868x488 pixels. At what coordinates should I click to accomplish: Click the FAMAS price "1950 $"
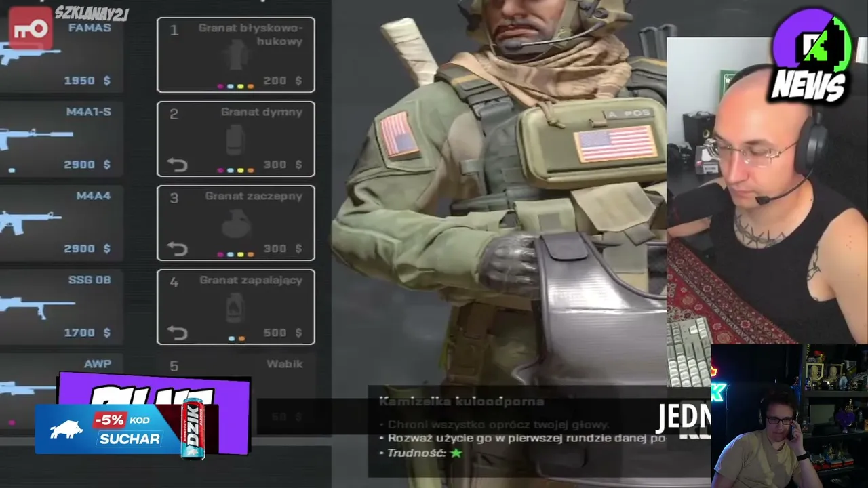(x=87, y=81)
